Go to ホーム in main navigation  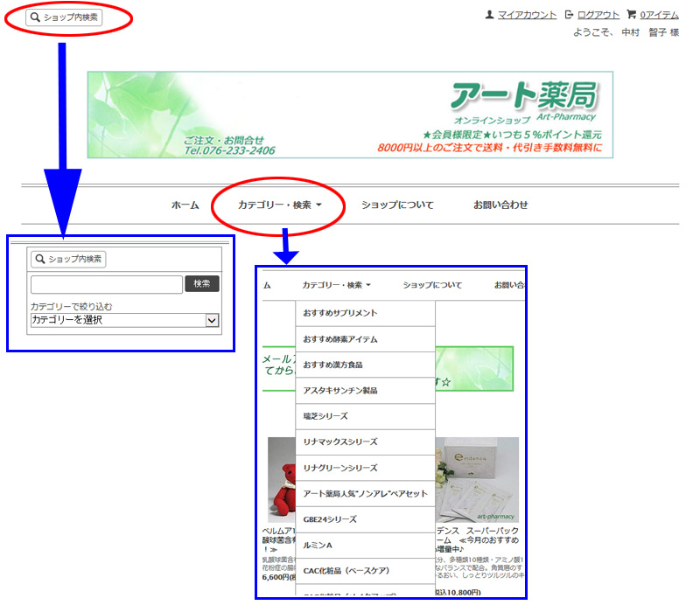(x=185, y=205)
